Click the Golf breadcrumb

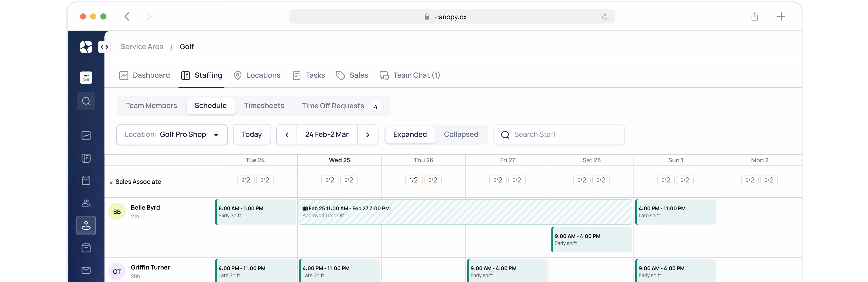(x=187, y=47)
